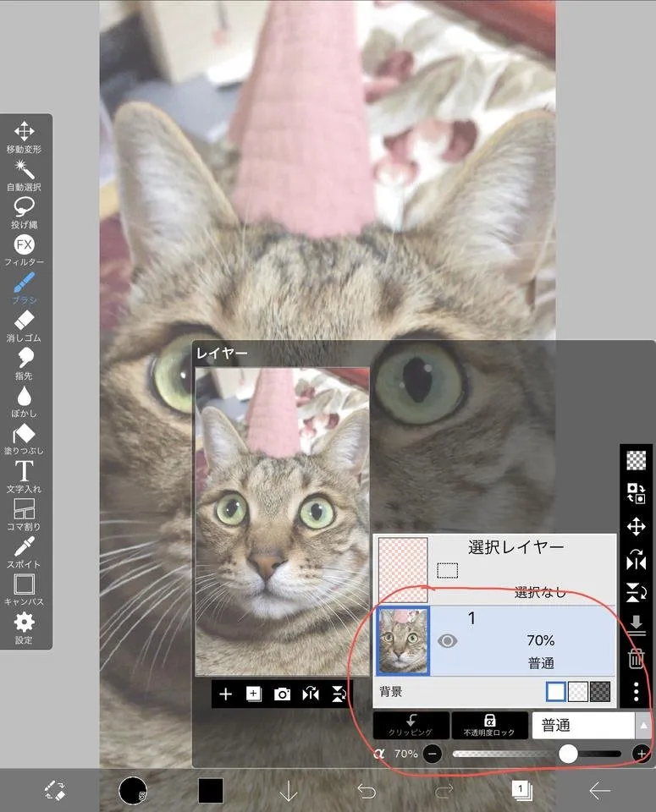656x812 pixels.
Task: Tap the right-strip flip icon above merge-down arrow
Action: [637, 592]
